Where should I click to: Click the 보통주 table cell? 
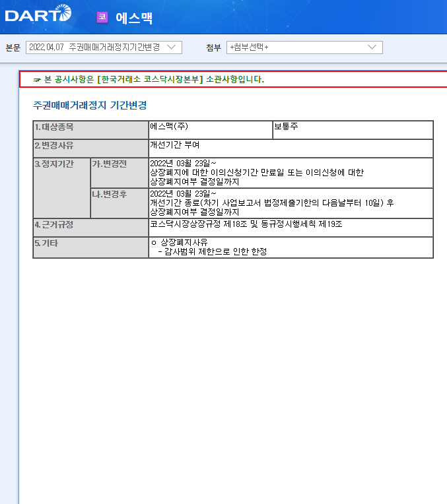click(353, 130)
